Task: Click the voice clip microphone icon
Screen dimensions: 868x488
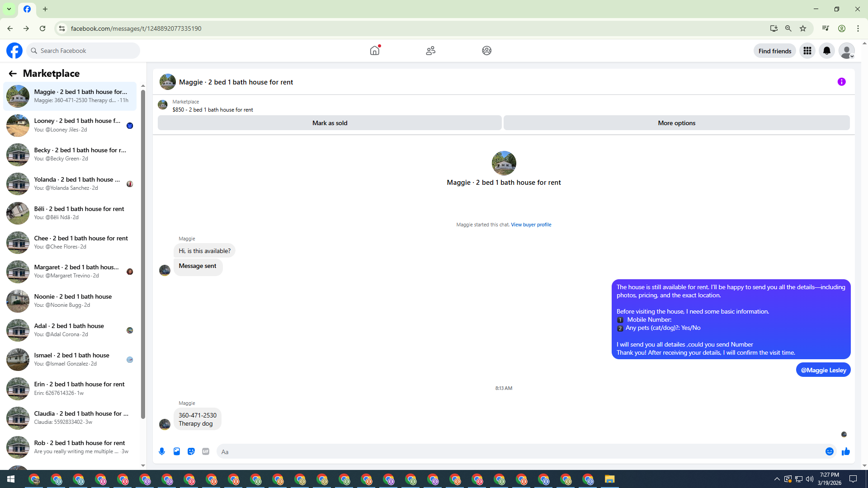Action: point(162,451)
